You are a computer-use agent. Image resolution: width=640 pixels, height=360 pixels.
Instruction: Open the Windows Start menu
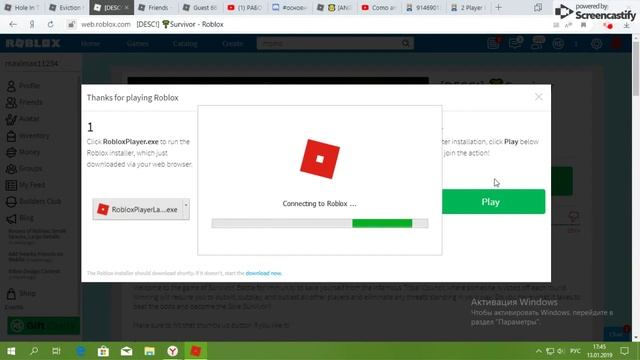coord(11,351)
